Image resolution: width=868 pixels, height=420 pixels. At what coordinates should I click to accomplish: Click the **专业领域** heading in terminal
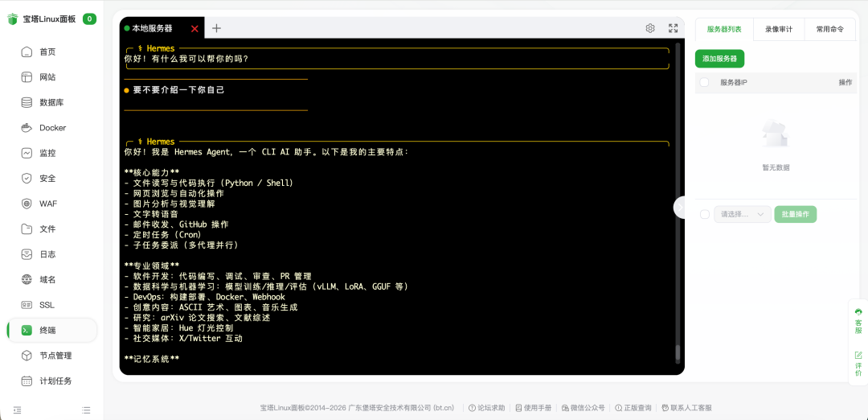click(x=152, y=266)
